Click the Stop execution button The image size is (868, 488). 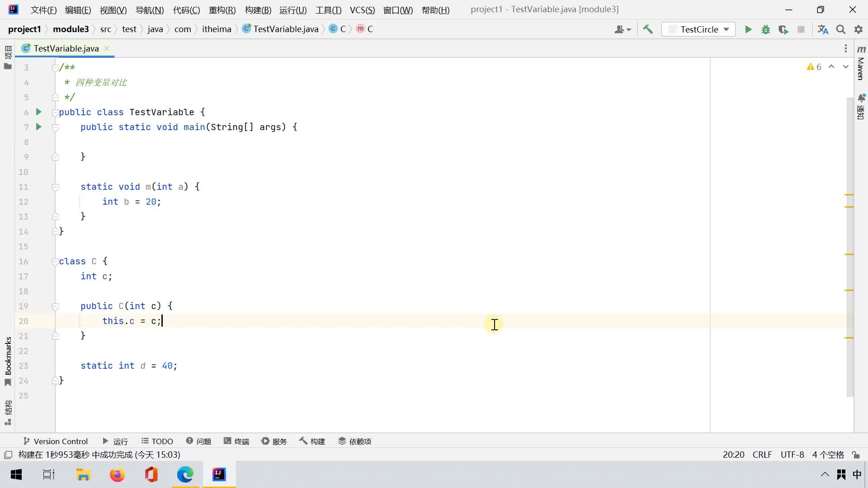802,28
